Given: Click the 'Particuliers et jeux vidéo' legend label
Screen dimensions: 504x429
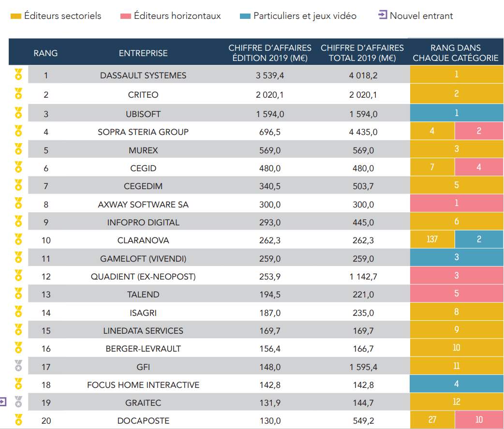Looking at the screenshot, I should [305, 16].
